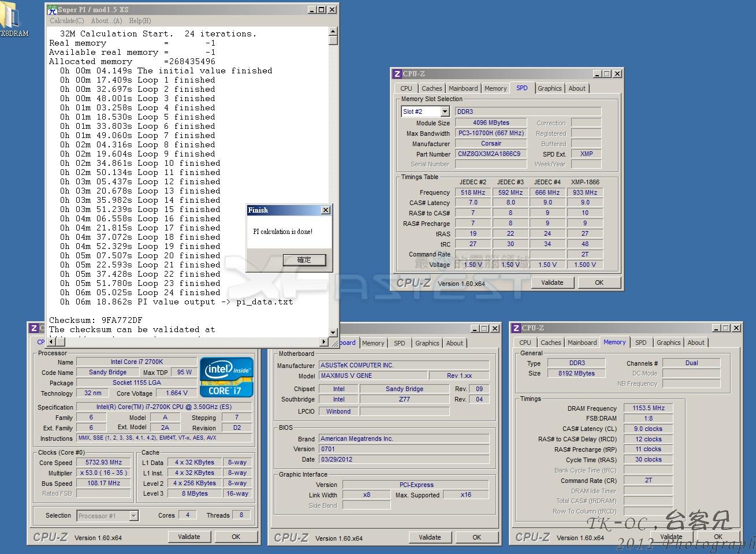The width and height of the screenshot is (756, 554).
Task: Open SPD tab in Mainboard window
Action: click(400, 343)
